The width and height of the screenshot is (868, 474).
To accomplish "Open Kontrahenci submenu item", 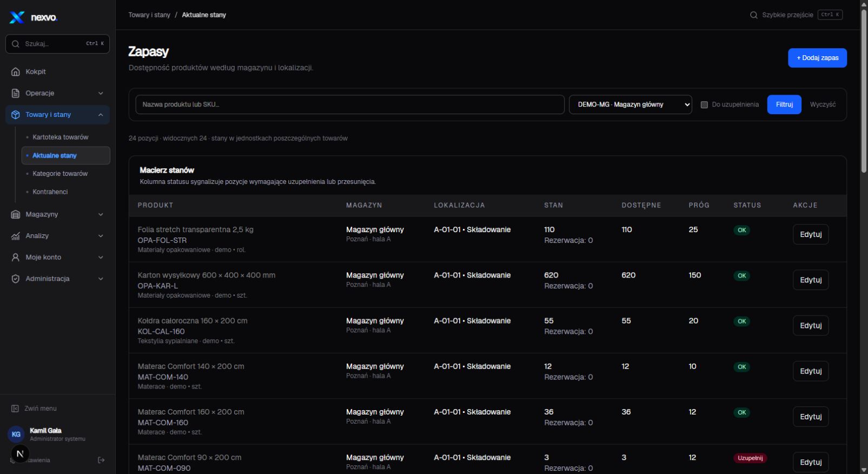I will tap(66, 192).
